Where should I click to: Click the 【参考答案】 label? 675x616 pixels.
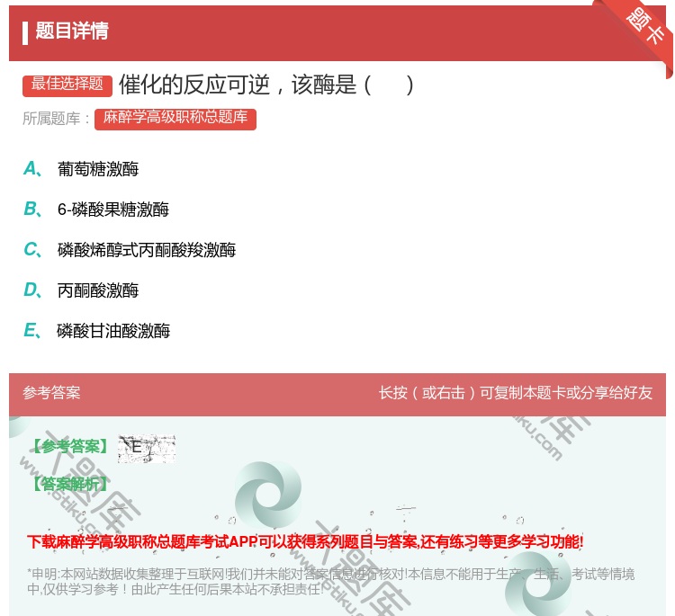pos(70,447)
